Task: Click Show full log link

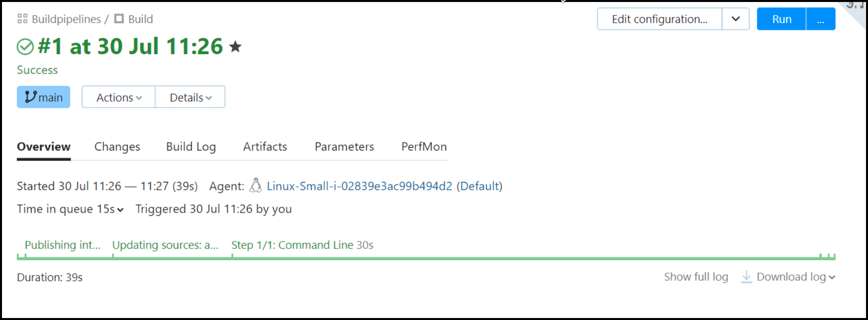Action: [696, 277]
